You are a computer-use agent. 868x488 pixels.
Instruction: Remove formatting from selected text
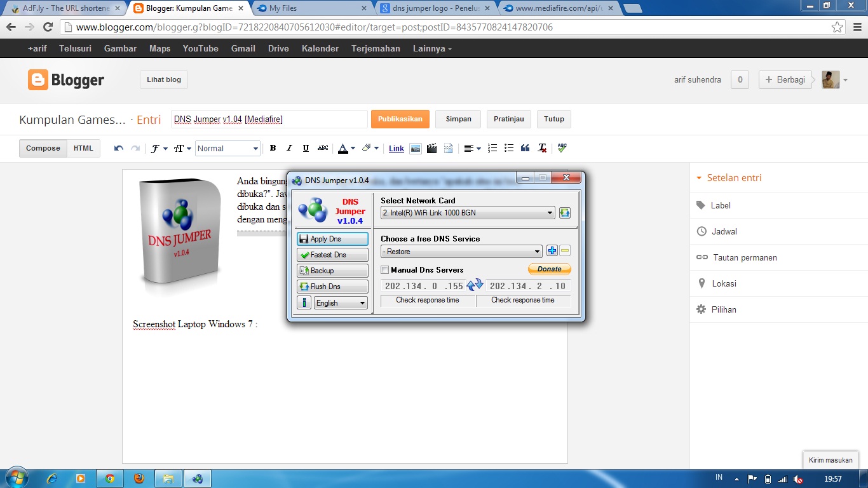542,148
